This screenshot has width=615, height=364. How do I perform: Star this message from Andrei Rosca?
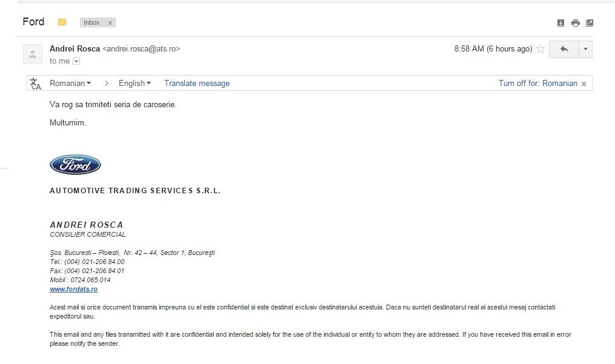pos(540,49)
